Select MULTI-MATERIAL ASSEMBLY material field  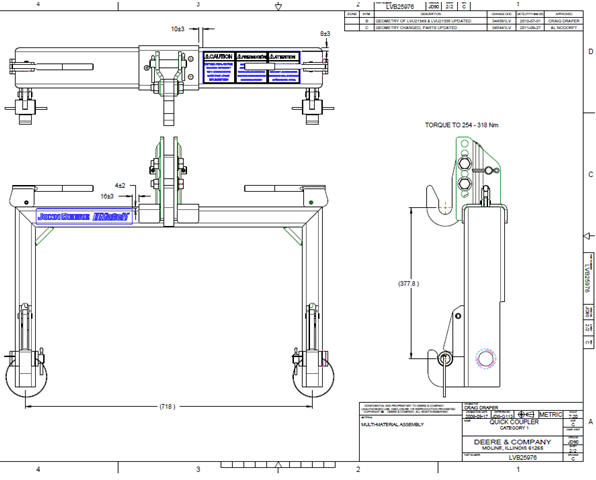point(392,424)
